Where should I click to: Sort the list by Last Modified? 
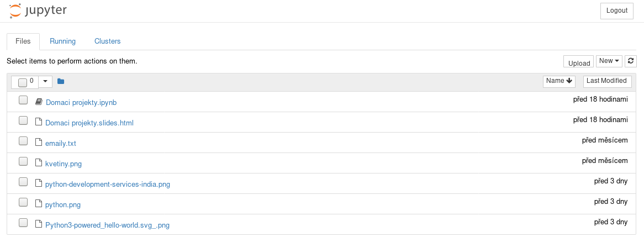[x=606, y=81]
